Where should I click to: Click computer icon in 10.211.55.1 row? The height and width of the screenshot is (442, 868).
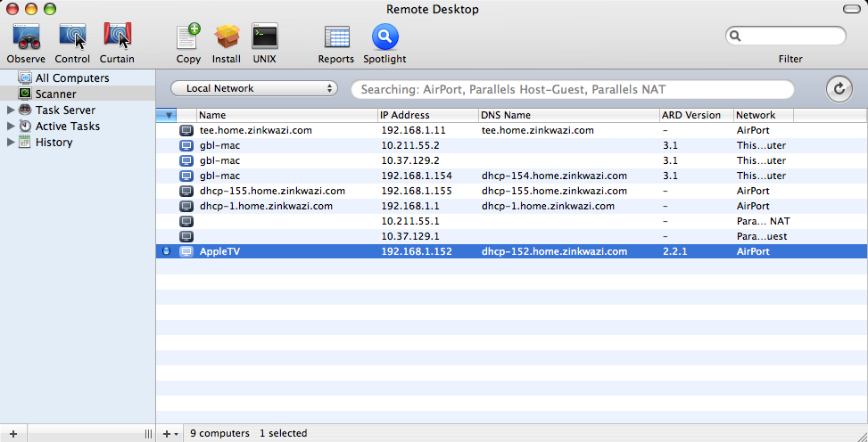click(x=186, y=221)
